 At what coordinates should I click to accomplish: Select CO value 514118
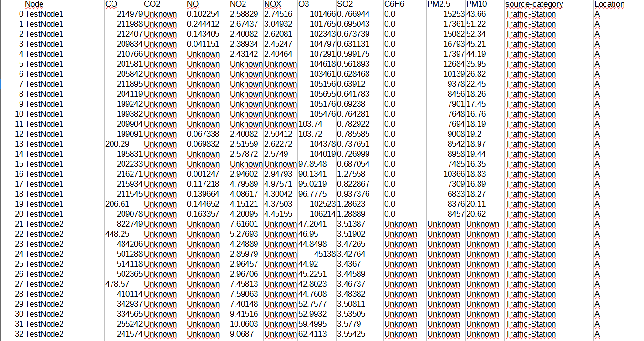tap(123, 264)
